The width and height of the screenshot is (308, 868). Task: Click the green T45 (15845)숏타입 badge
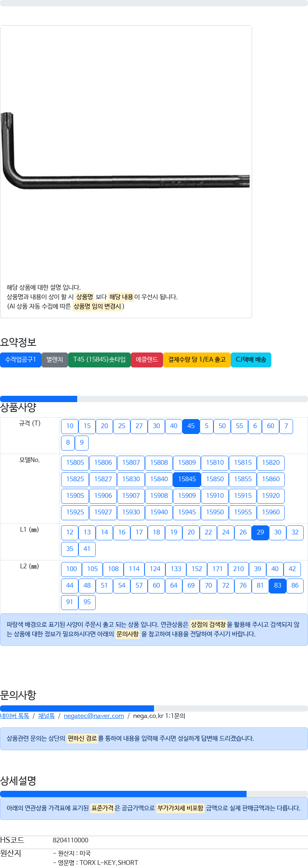tap(99, 360)
